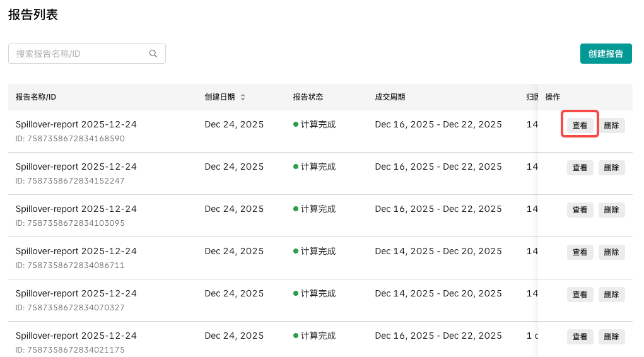Open 查看 for report ID ending 152247
The image size is (644, 357).
(x=580, y=168)
